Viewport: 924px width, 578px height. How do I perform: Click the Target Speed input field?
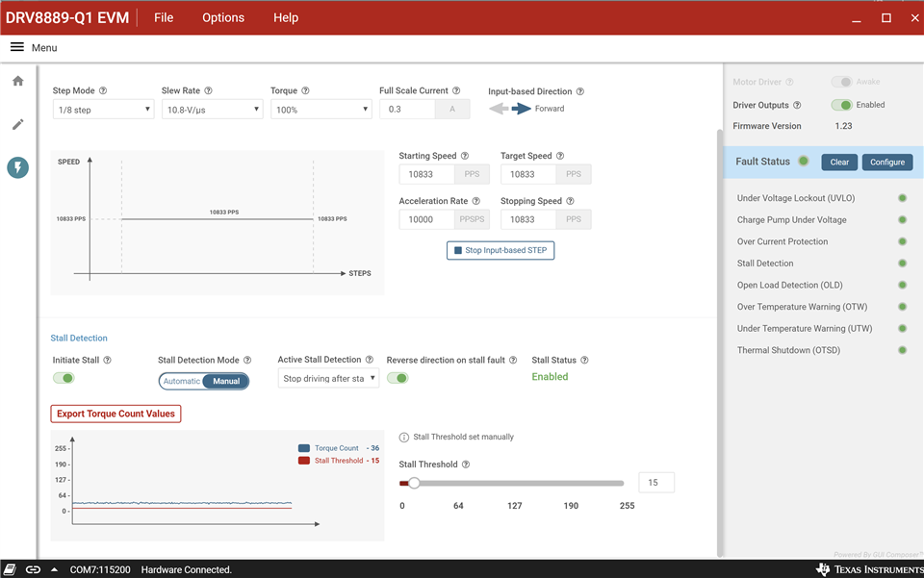point(528,174)
